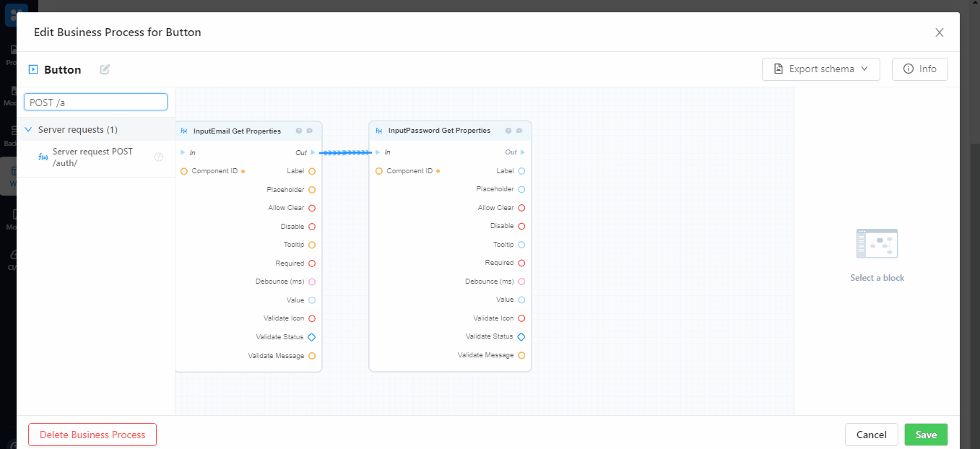
Task: Select InputPassword Component ID input port
Action: click(x=379, y=171)
